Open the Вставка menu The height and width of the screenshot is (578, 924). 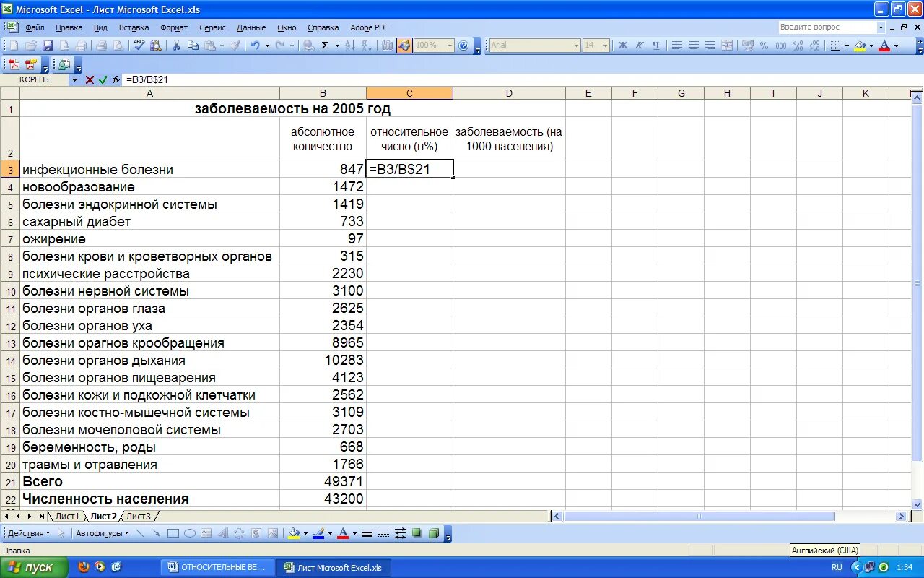pyautogui.click(x=134, y=27)
